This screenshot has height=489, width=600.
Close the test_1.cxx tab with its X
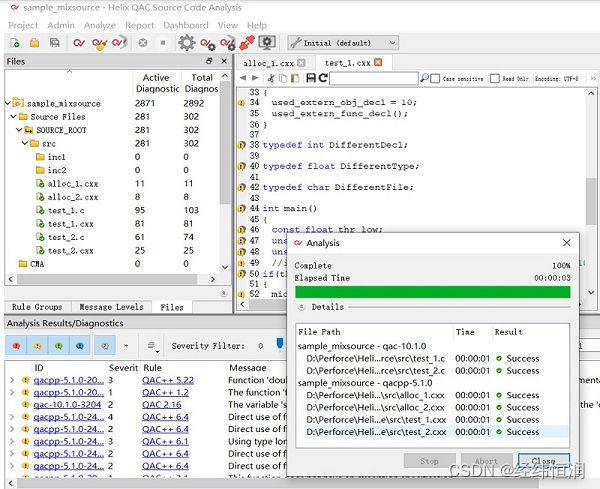[x=378, y=62]
